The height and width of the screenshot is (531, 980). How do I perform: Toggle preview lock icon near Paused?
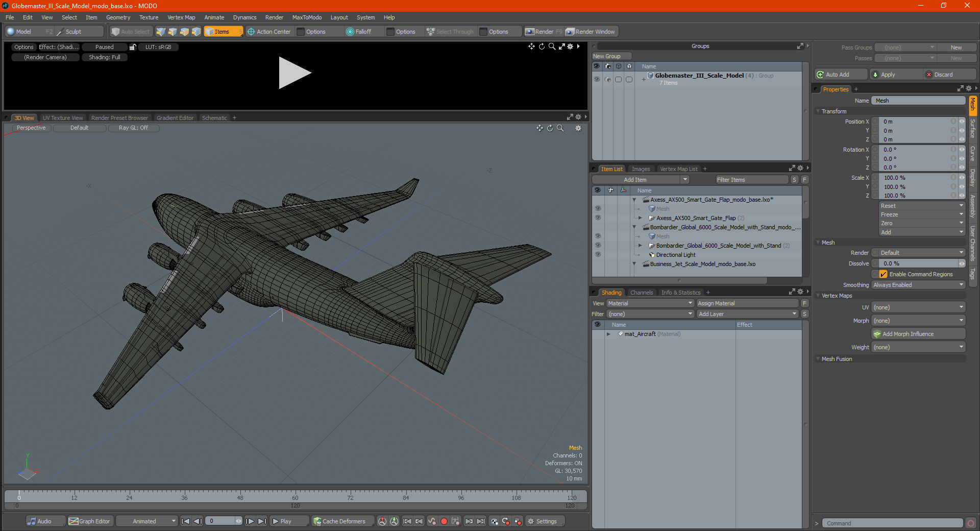click(x=133, y=47)
